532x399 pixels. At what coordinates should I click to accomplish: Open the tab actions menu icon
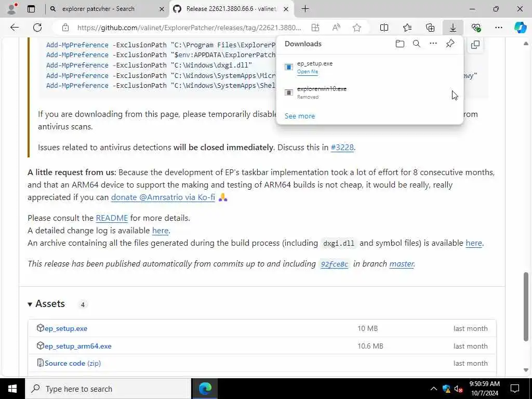click(31, 9)
